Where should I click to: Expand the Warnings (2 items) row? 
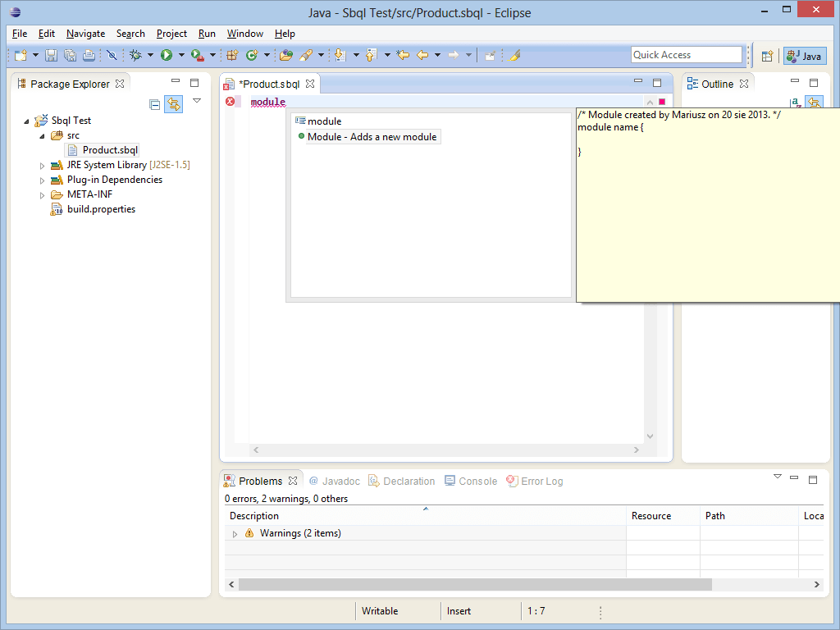tap(235, 533)
